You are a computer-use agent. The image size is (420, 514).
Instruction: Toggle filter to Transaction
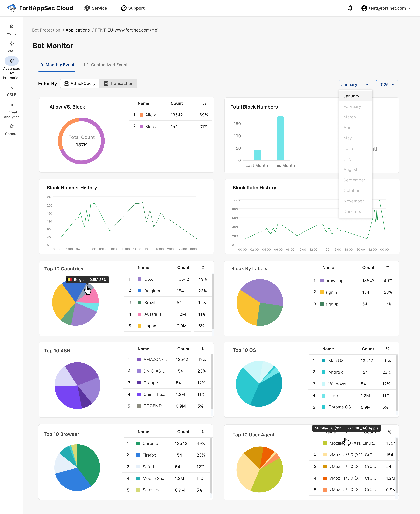(x=118, y=83)
